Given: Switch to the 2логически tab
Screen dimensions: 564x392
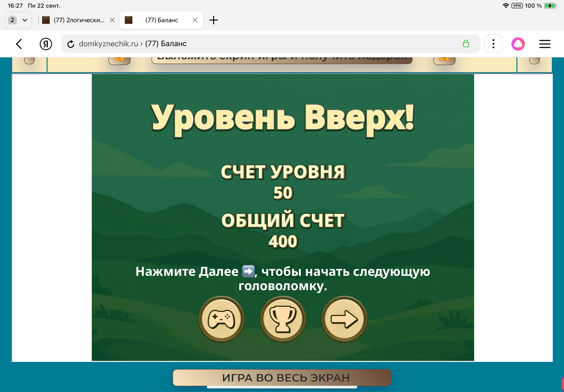Looking at the screenshot, I should 79,20.
